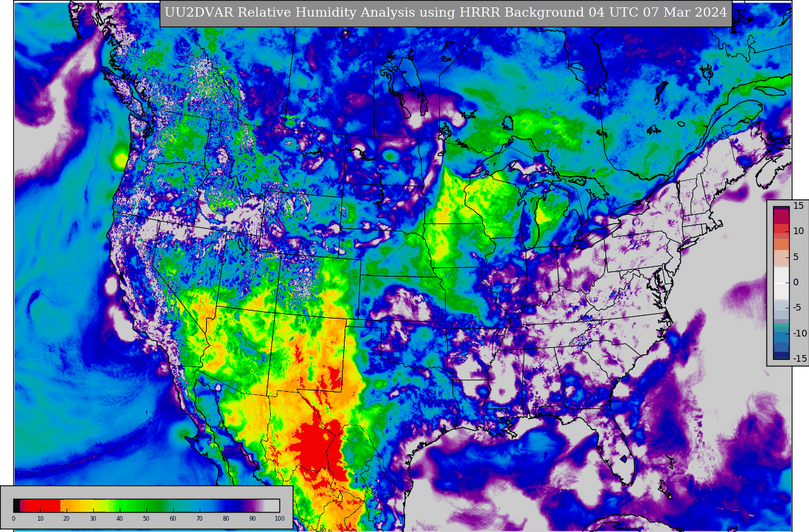Click the '20' label on humidity colorbar
The image size is (809, 532).
pos(67,519)
